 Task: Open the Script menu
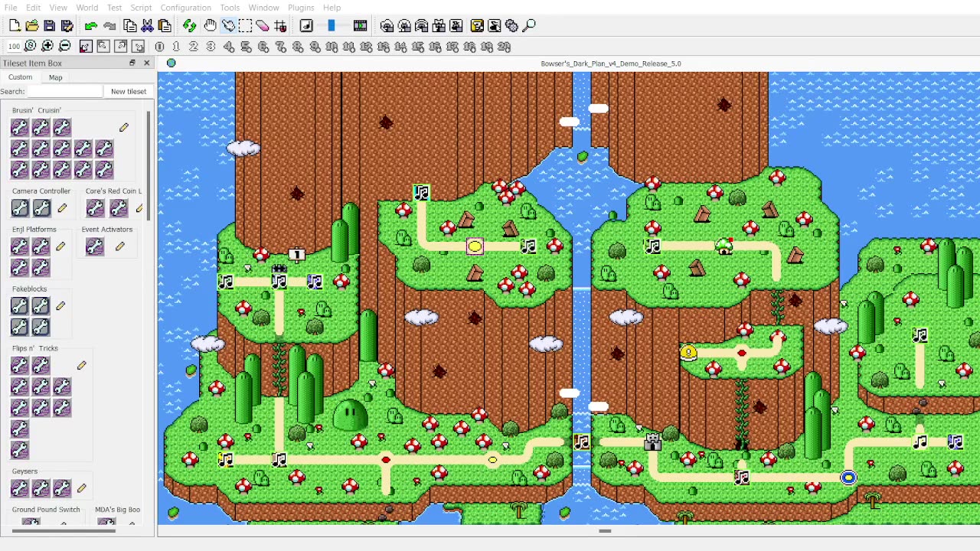coord(141,8)
